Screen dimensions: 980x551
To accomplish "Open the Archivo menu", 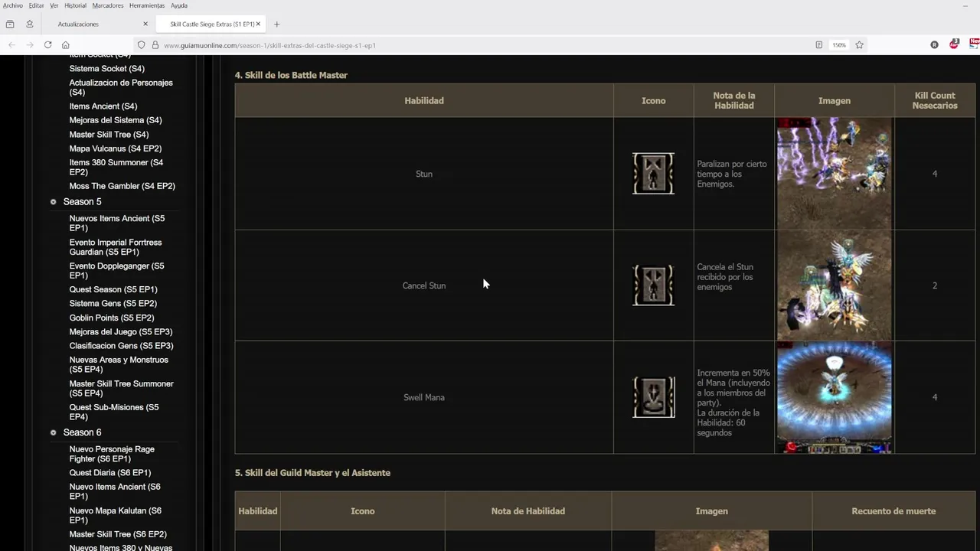I will click(13, 5).
